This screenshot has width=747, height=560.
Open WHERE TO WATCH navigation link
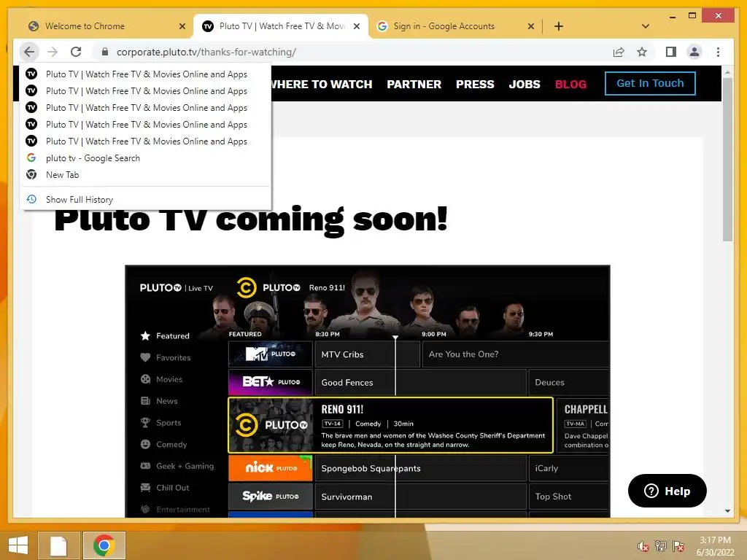[322, 85]
